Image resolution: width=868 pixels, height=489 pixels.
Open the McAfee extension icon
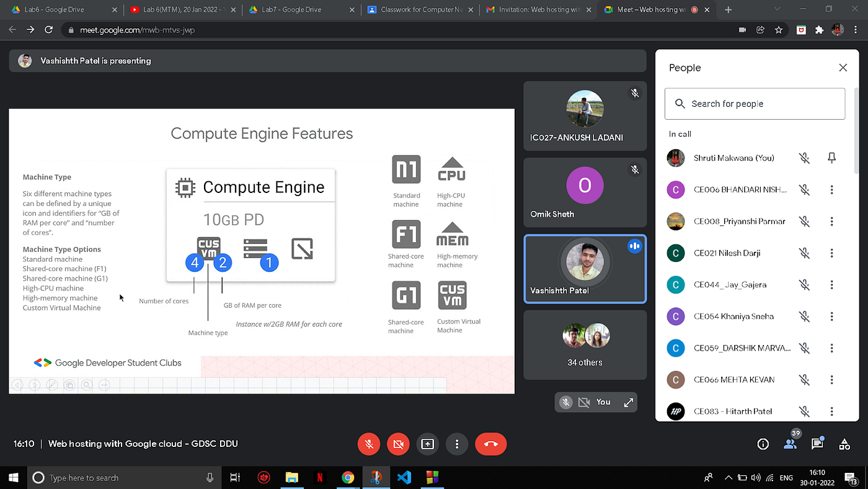[x=801, y=30]
